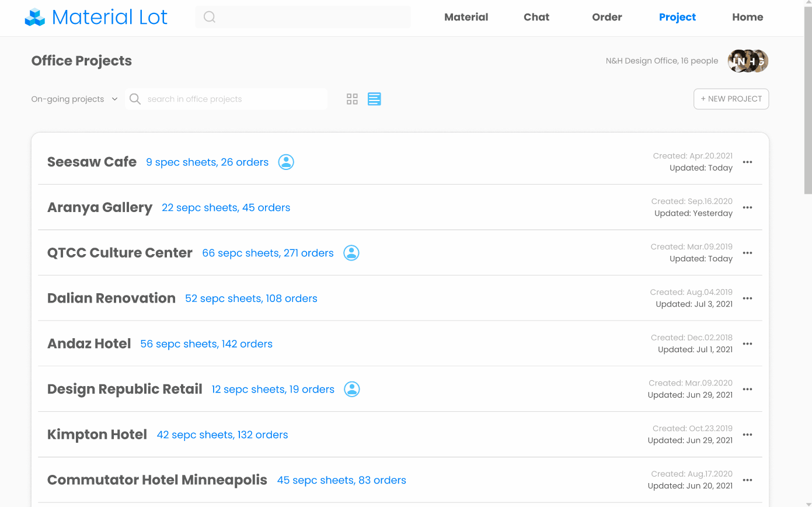The image size is (812, 507).
Task: Switch to grid view layout
Action: tap(352, 99)
